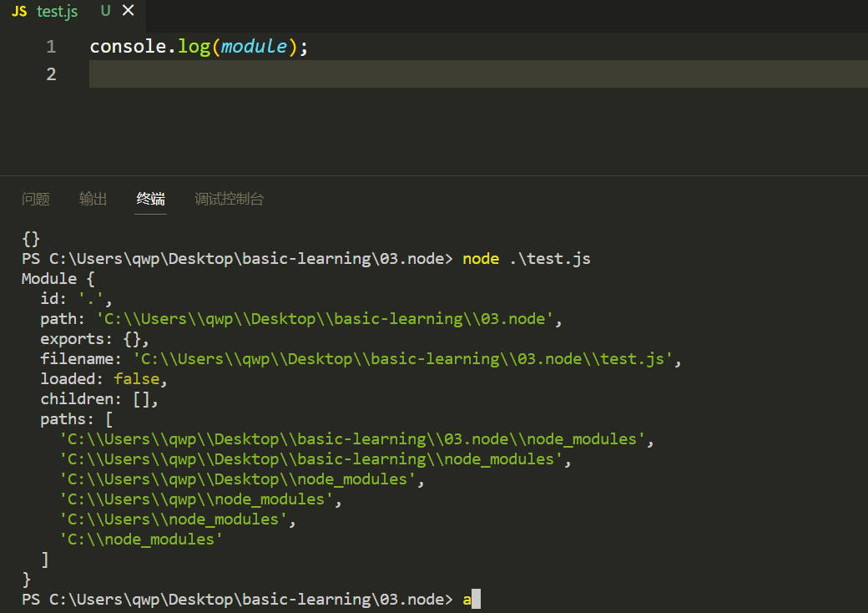
Task: Click the 'module' argument in the code
Action: (254, 47)
